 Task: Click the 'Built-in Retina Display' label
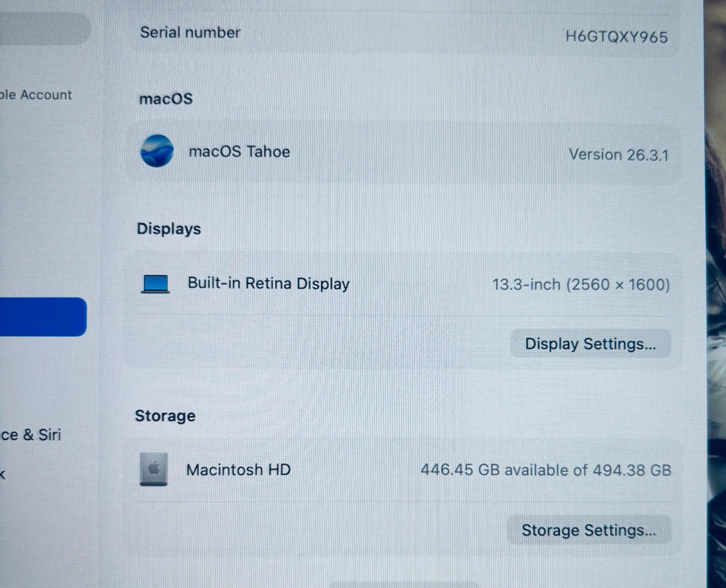pos(269,284)
